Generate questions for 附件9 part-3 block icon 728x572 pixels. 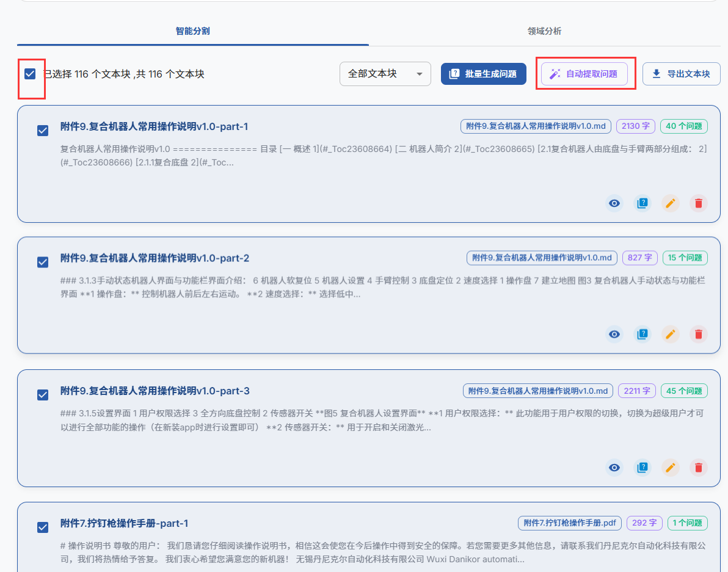[642, 467]
